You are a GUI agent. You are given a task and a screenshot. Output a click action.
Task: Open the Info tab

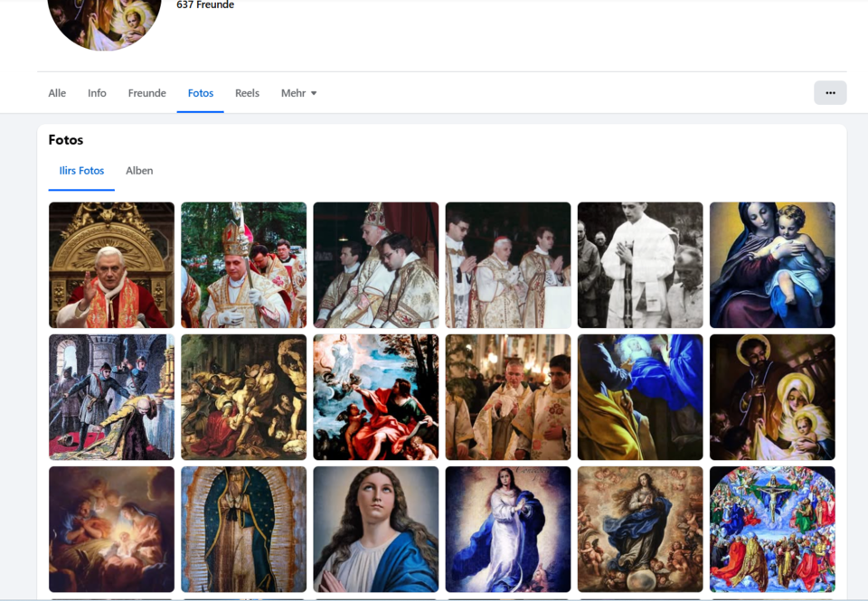pos(97,93)
